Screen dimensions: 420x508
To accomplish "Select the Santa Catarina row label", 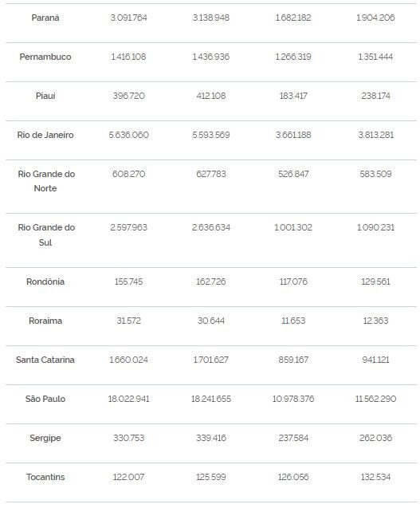I will pos(45,360).
